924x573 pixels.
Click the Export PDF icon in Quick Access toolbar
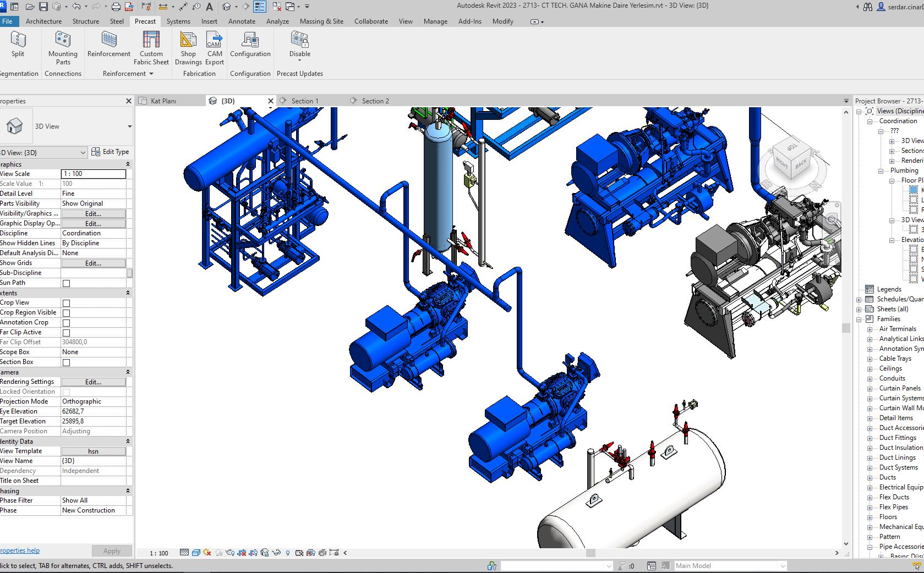coord(129,7)
